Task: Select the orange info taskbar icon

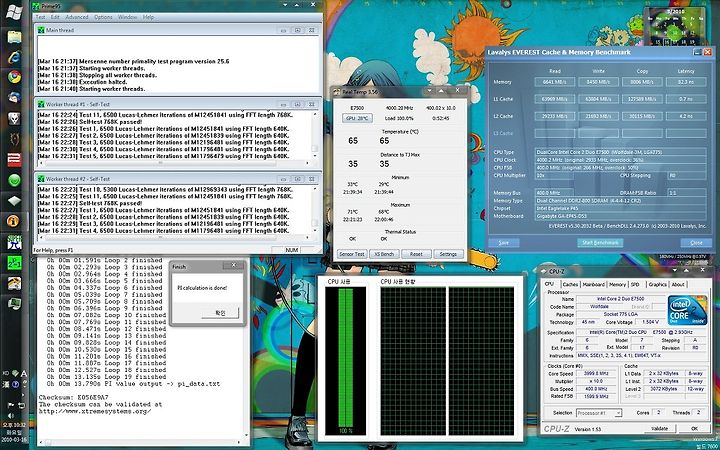Action: [x=14, y=221]
